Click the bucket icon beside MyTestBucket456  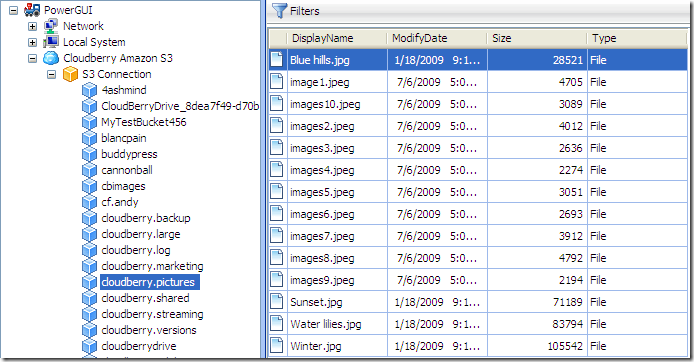click(x=89, y=122)
